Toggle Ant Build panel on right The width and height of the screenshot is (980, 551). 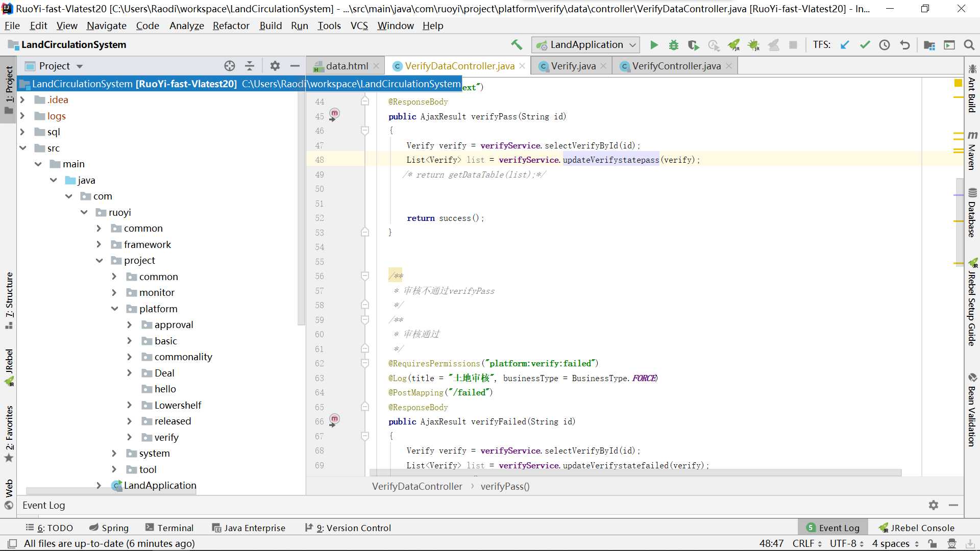pos(972,89)
